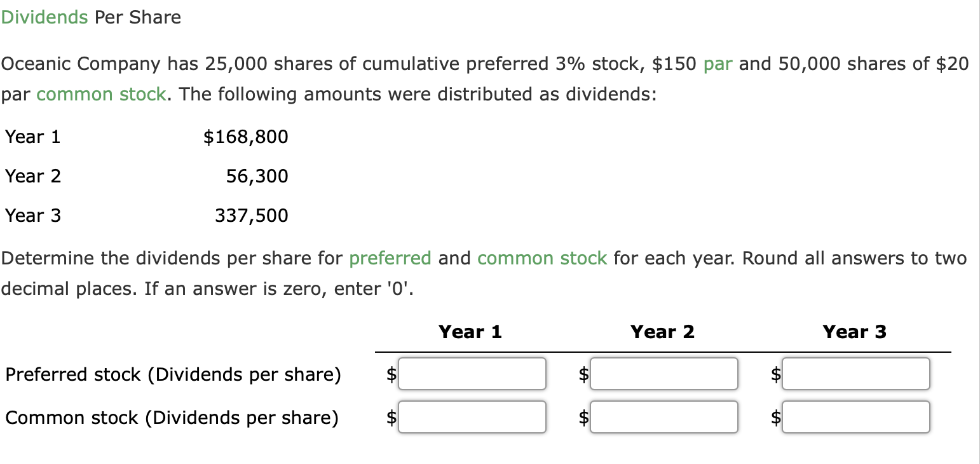The image size is (980, 464).
Task: Click the Preferred stock Year 3 entry field
Action: click(855, 374)
